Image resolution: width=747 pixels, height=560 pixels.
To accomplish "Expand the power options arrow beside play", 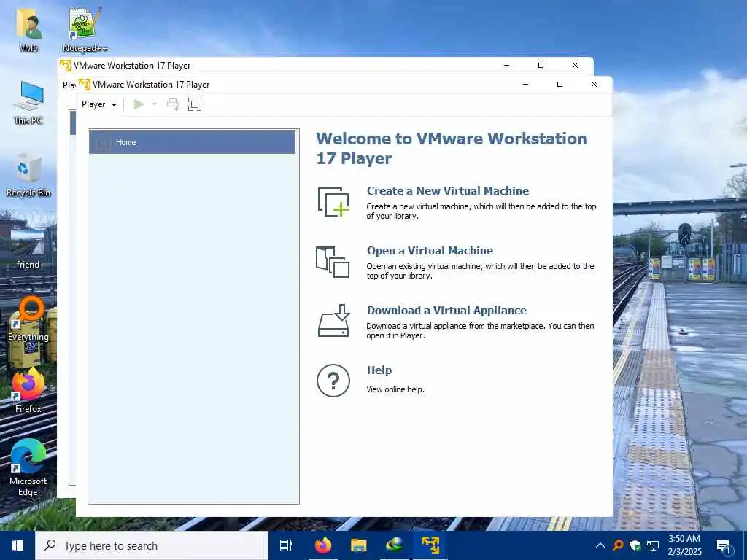I will (155, 104).
